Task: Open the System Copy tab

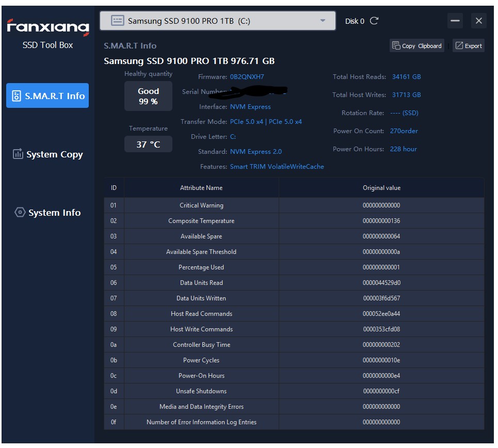Action: click(54, 154)
